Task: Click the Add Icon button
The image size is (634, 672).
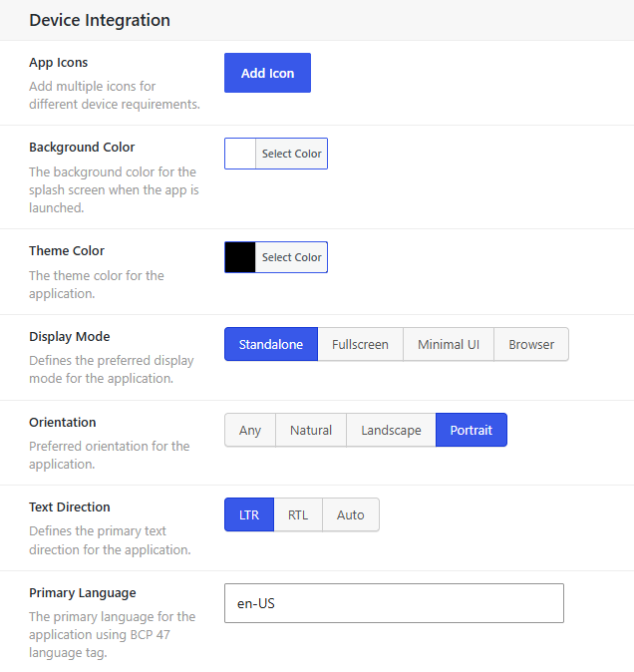Action: [x=267, y=73]
